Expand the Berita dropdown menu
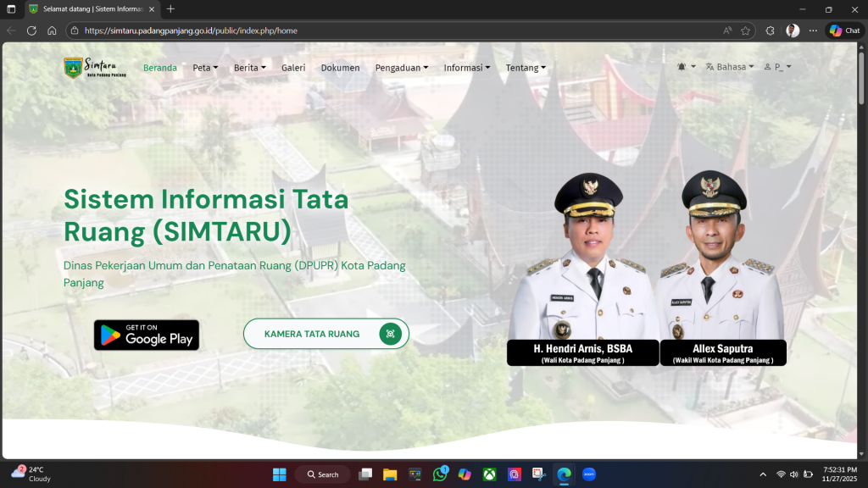Viewport: 868px width, 488px height. (x=249, y=68)
